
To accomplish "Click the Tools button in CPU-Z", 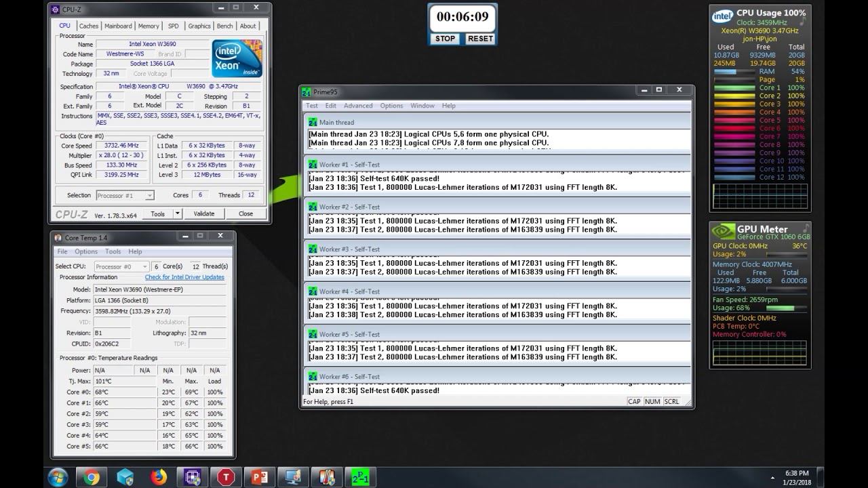I will tap(158, 213).
